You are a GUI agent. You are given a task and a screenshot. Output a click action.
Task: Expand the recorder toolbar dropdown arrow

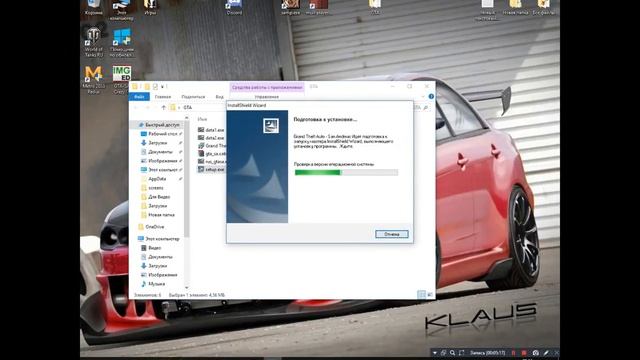[435, 353]
